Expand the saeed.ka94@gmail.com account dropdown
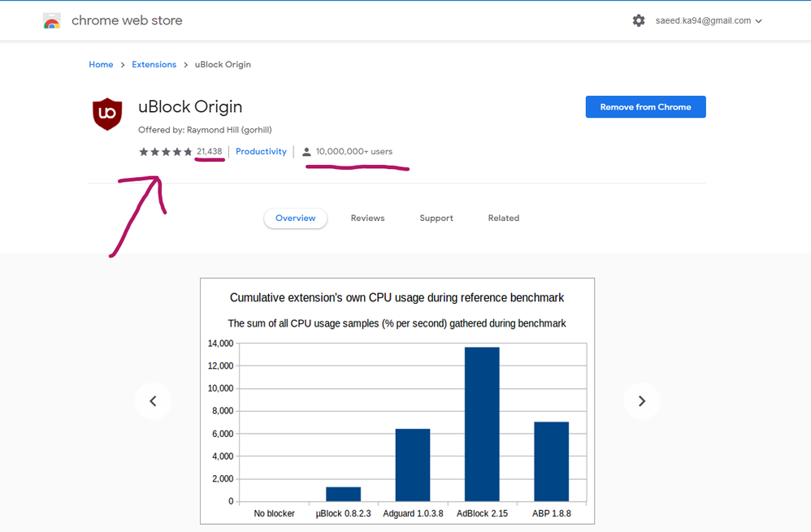 [x=709, y=20]
